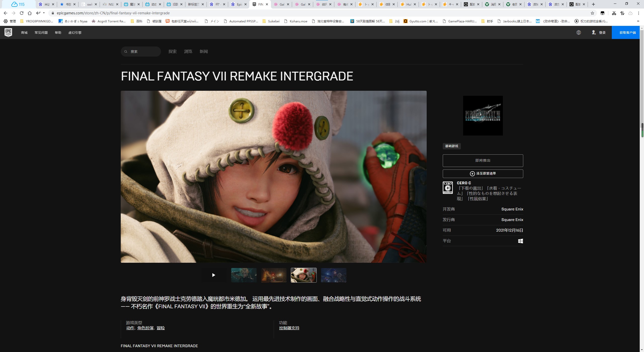Viewport: 644px width, 352px height.
Task: Close the active FIN tab
Action: [x=267, y=4]
